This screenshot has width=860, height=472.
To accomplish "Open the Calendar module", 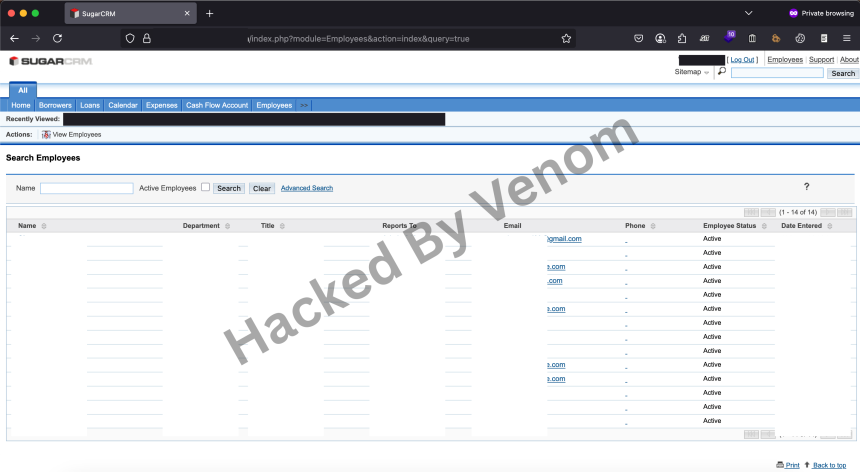I will pyautogui.click(x=123, y=105).
